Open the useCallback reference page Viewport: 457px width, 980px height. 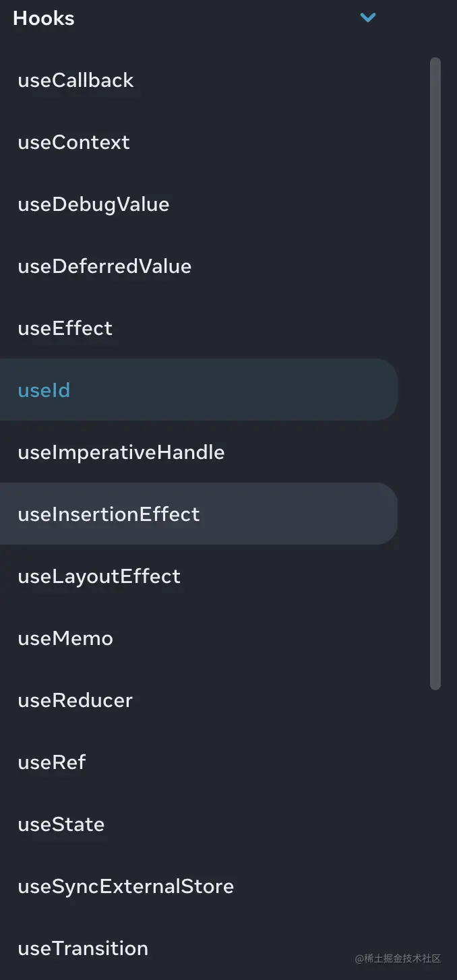pos(75,80)
